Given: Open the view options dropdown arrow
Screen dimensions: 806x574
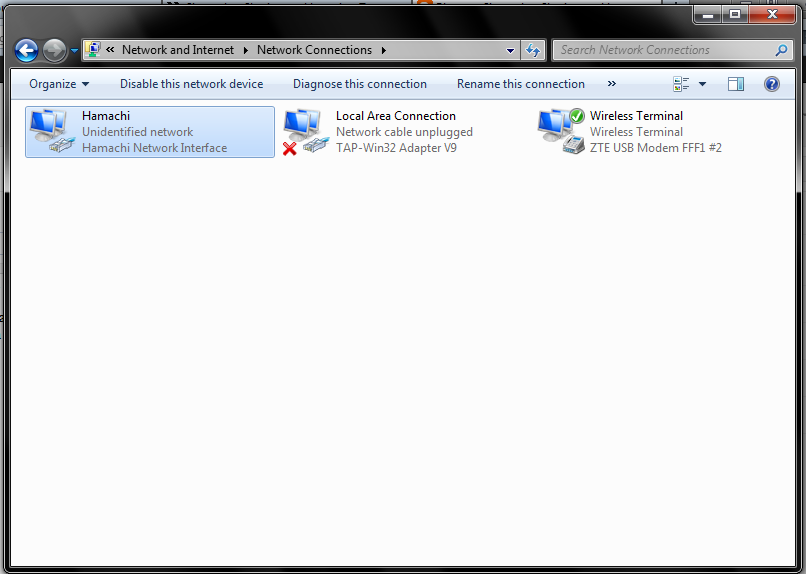Looking at the screenshot, I should tap(702, 84).
